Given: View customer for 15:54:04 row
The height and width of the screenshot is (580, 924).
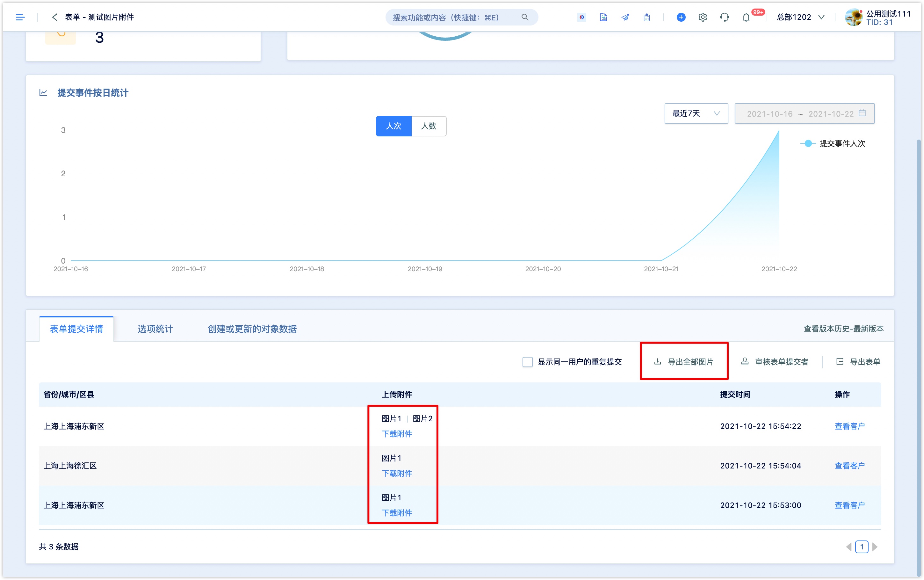Looking at the screenshot, I should click(850, 466).
